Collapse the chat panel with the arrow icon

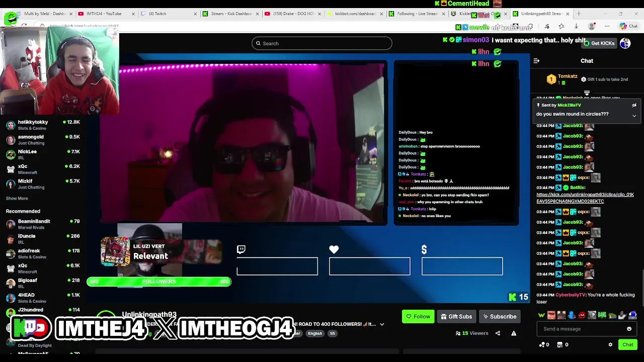pos(536,61)
